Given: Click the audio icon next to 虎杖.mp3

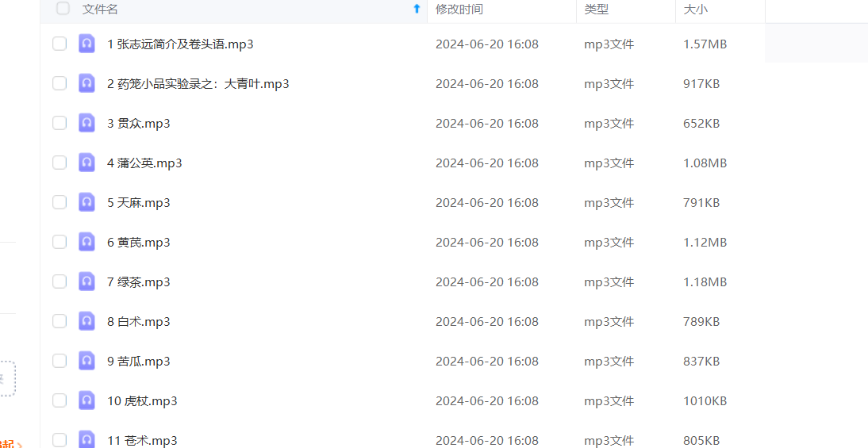Looking at the screenshot, I should 86,400.
